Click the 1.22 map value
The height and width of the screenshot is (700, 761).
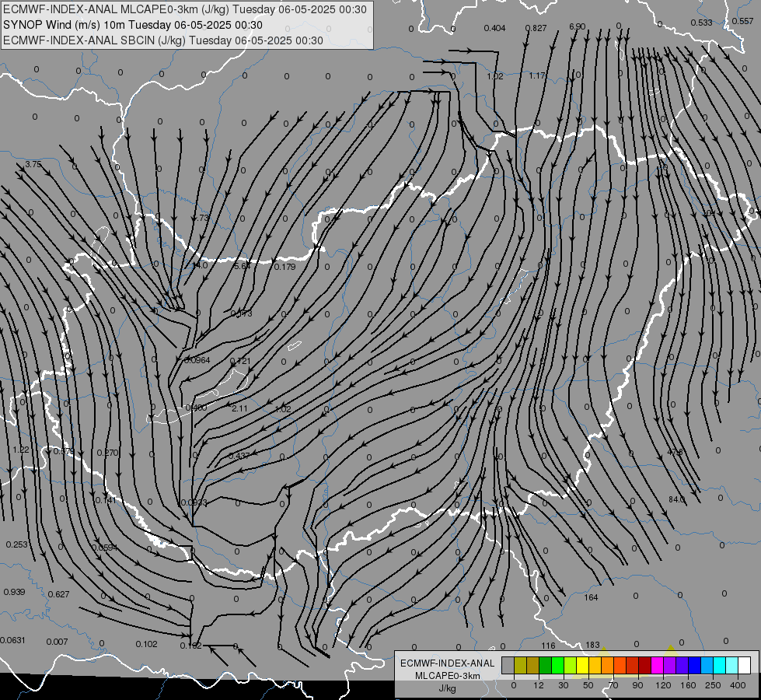click(21, 450)
